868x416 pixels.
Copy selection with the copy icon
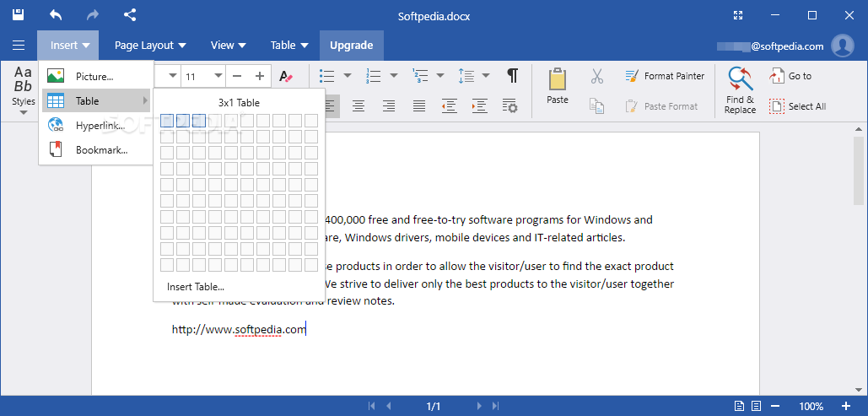596,105
